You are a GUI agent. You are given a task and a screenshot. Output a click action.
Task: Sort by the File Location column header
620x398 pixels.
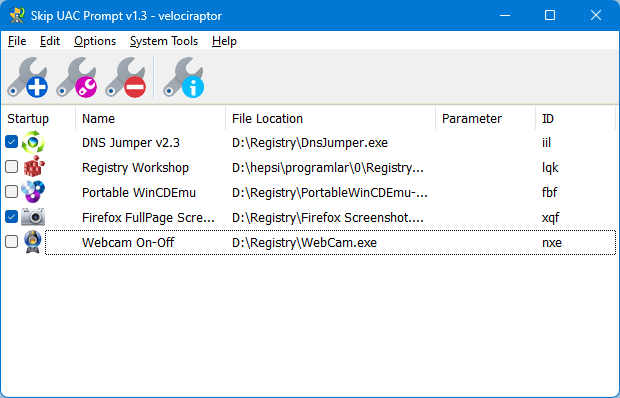(x=330, y=118)
